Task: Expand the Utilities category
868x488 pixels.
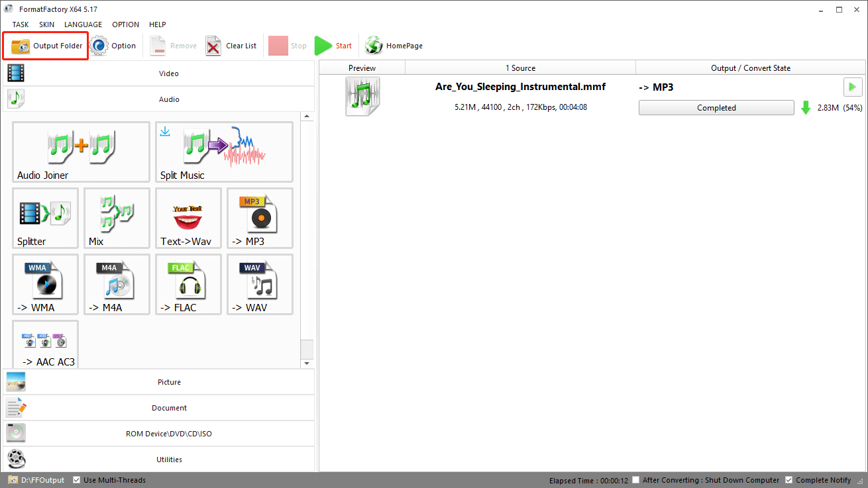Action: [x=159, y=460]
